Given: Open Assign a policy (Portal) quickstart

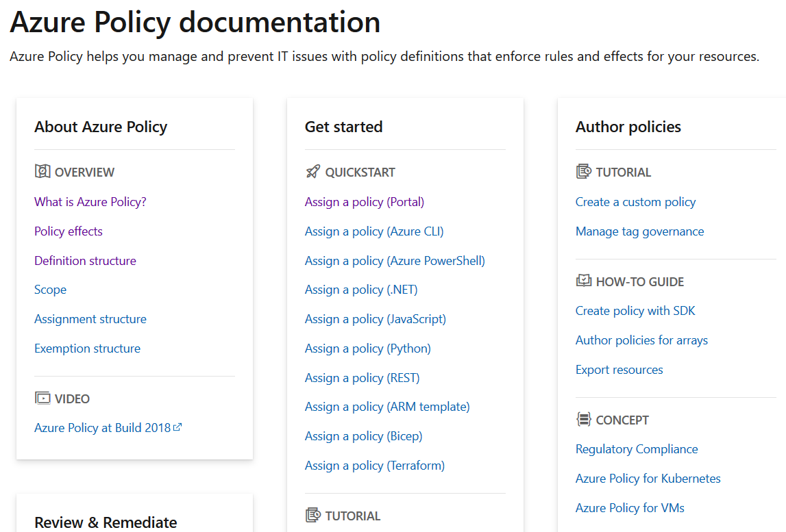Looking at the screenshot, I should 365,202.
